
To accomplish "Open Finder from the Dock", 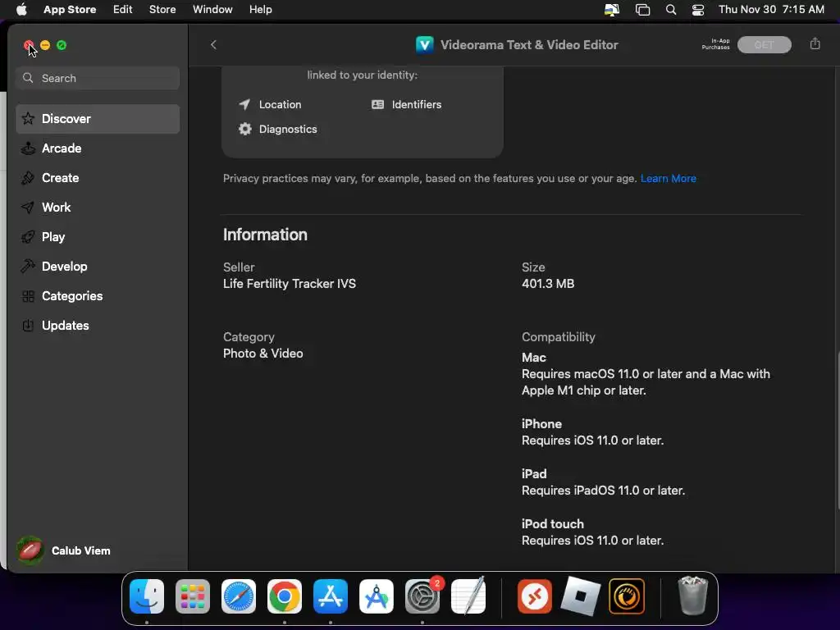I will (147, 596).
